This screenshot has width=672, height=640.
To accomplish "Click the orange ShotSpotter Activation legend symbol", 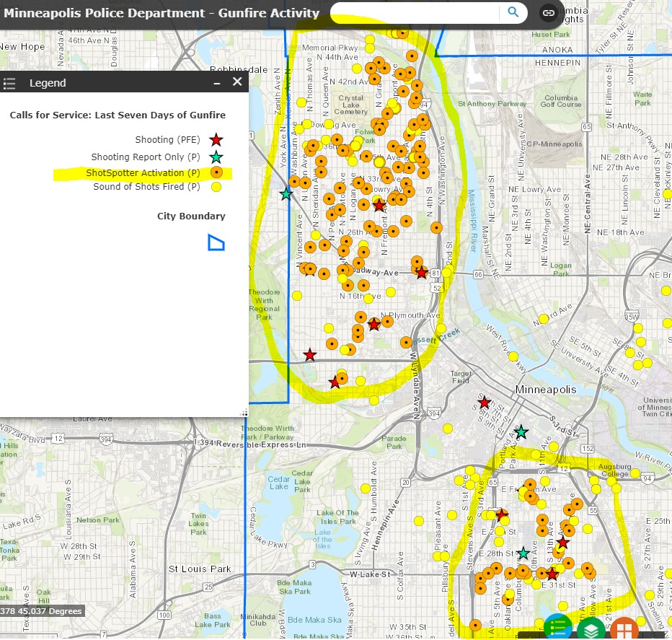I will point(216,172).
